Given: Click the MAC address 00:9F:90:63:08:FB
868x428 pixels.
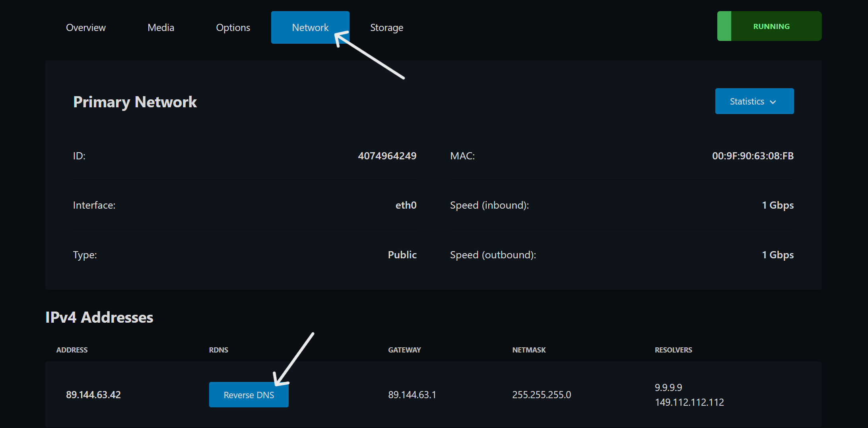Looking at the screenshot, I should coord(752,156).
